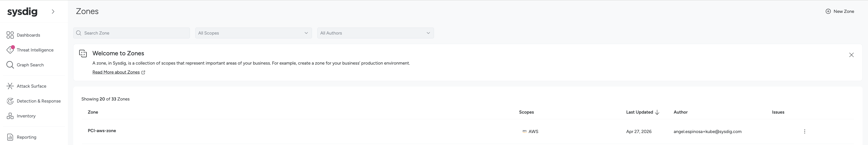Click the plus icon beside New Zone
The height and width of the screenshot is (145, 868).
pos(828,12)
